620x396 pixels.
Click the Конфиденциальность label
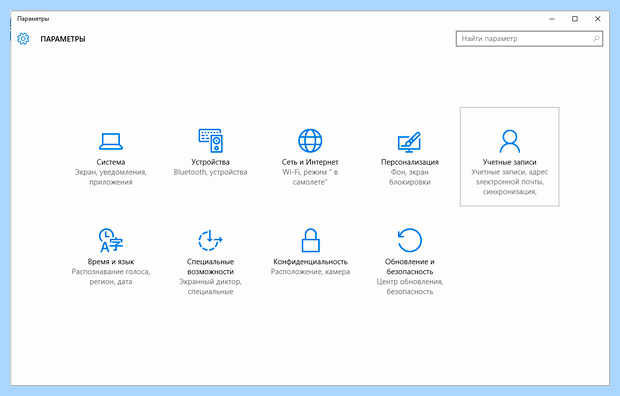pyautogui.click(x=310, y=262)
